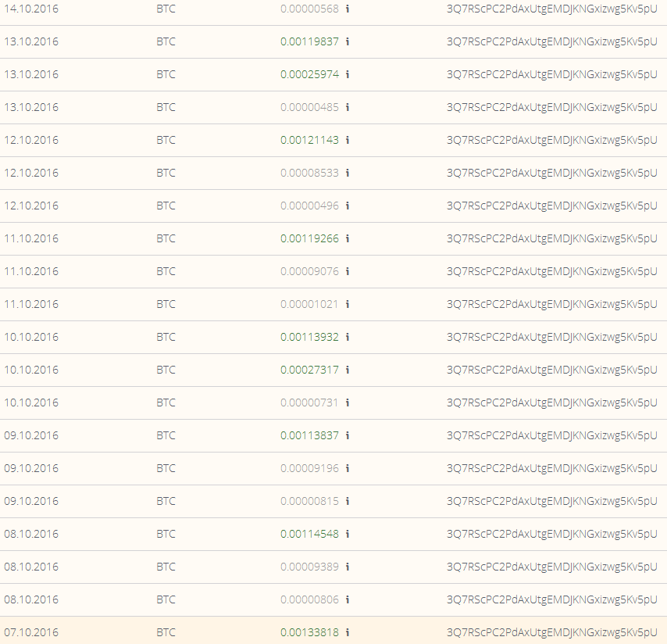This screenshot has height=644, width=667.
Task: Select the amount 0.00119837
Action: click(x=309, y=41)
